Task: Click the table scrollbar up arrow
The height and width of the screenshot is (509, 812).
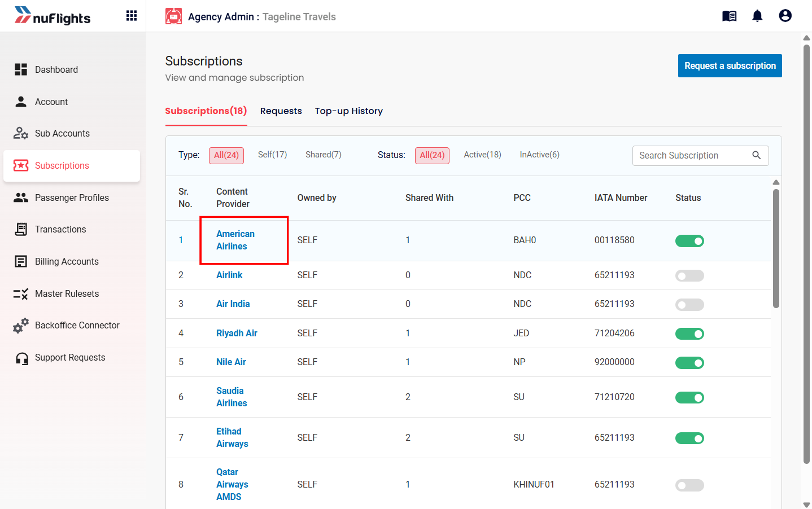Action: tap(776, 182)
